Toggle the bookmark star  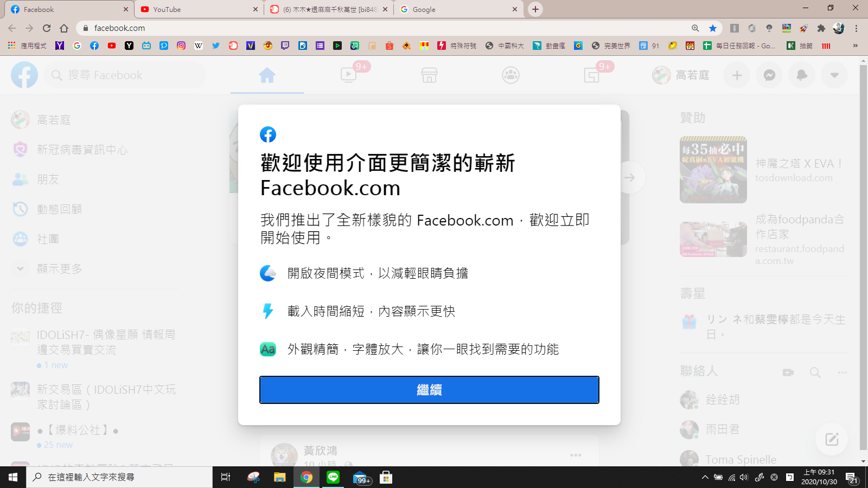[713, 28]
